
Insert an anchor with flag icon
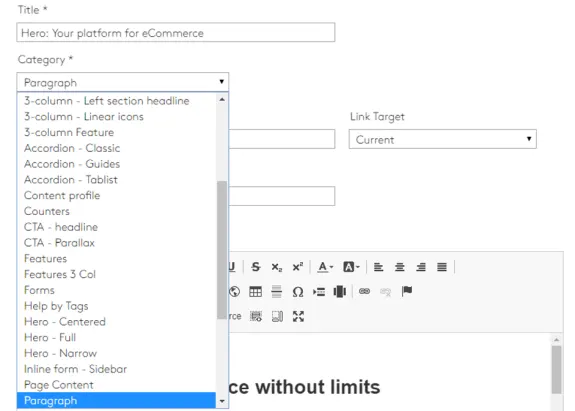[x=407, y=291]
